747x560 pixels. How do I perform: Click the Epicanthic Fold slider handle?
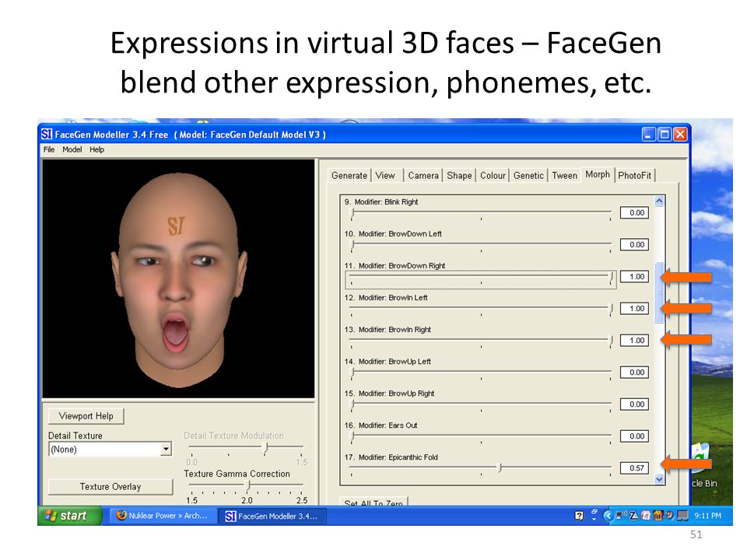click(x=500, y=468)
